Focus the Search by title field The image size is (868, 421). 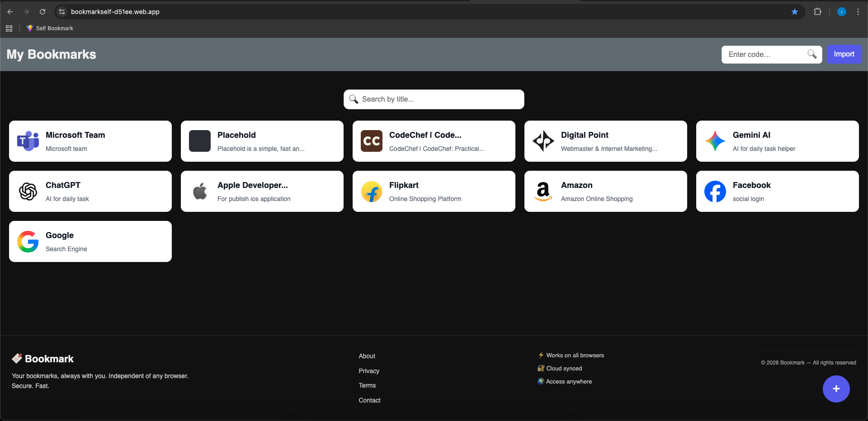[x=434, y=99]
